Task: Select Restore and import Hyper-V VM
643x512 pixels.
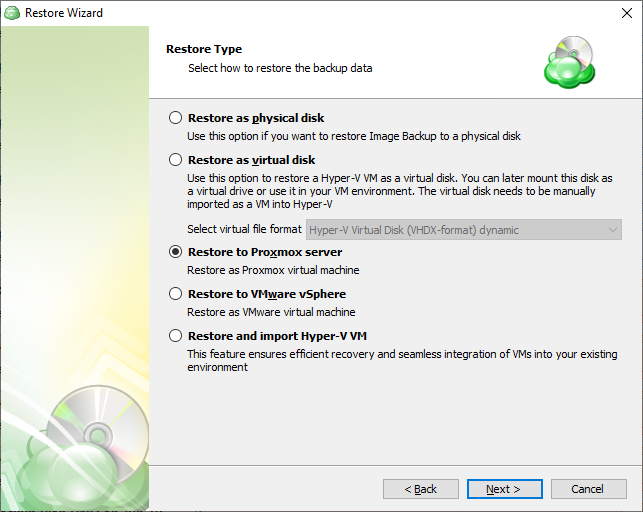Action: (x=176, y=335)
